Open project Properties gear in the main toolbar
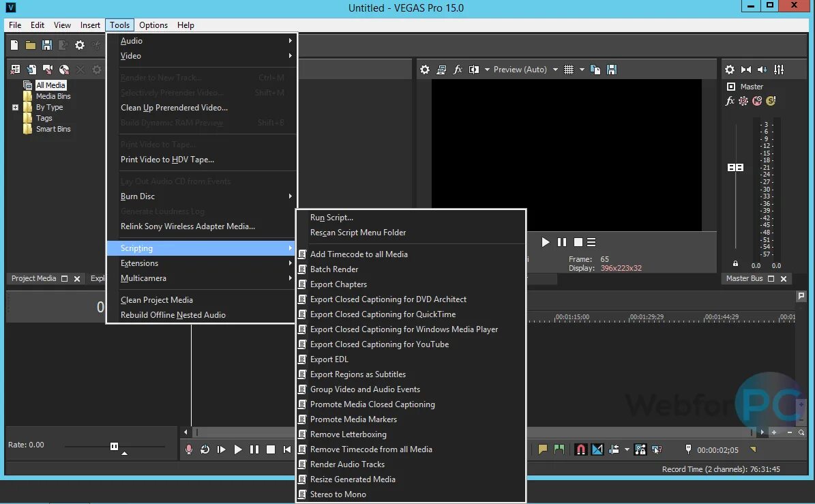 pos(80,45)
